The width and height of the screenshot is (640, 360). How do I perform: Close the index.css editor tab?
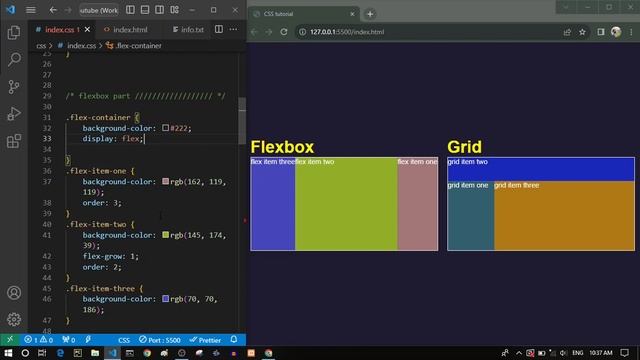pos(87,29)
